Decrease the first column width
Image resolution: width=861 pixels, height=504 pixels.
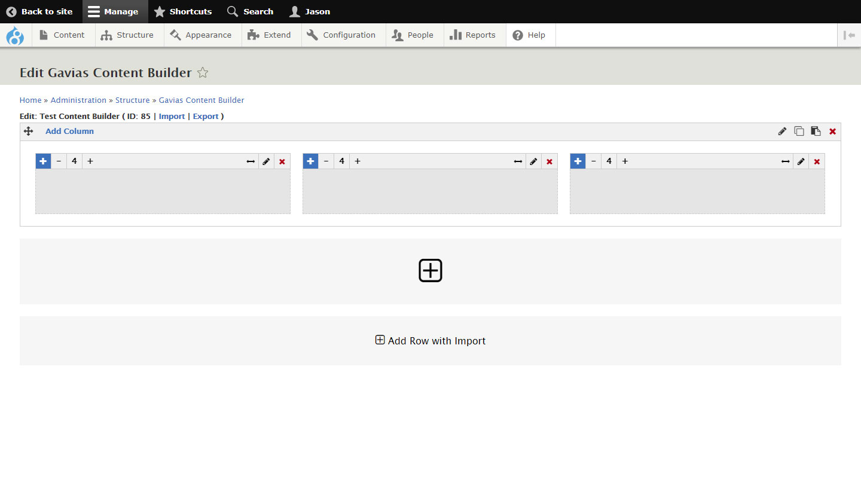click(x=59, y=161)
